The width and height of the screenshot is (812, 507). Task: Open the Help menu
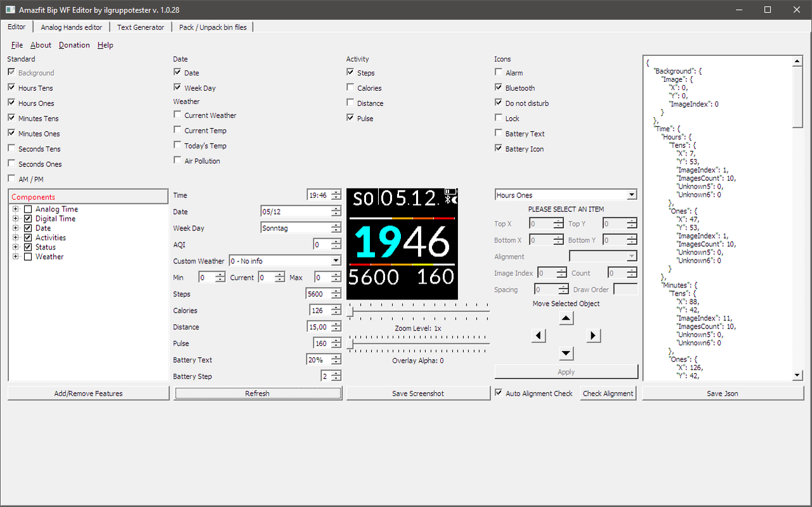(105, 45)
